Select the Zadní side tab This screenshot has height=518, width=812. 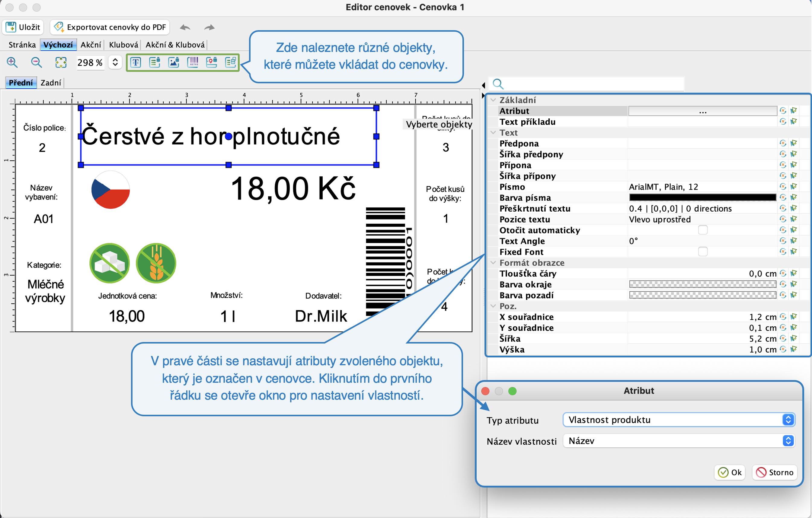51,83
